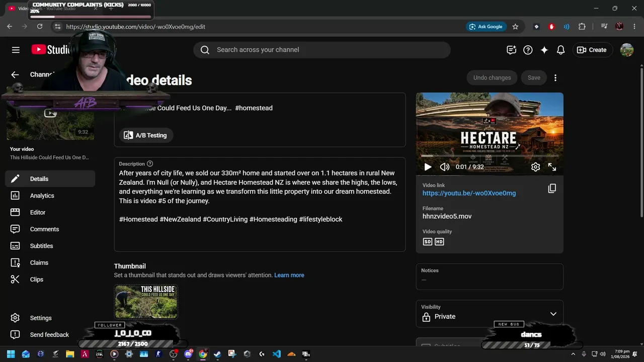Open the YouTube Studio hamburger menu
The image size is (644, 362).
pyautogui.click(x=16, y=50)
